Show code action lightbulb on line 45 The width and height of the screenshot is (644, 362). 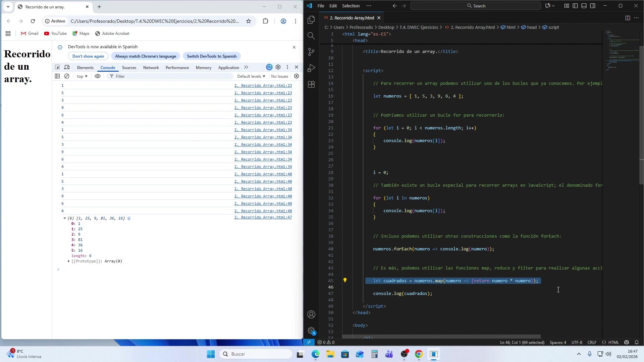(345, 280)
